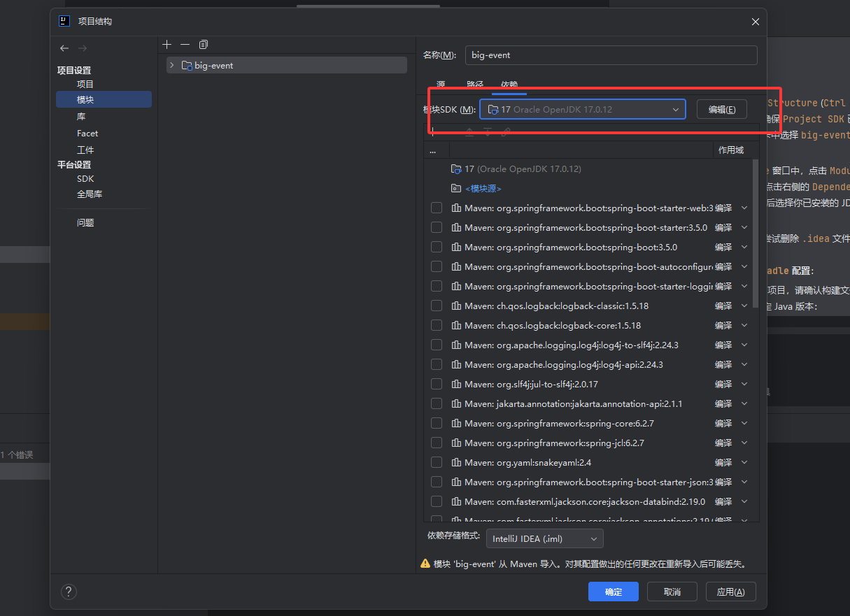Click the 取消 button
This screenshot has height=616, width=850.
click(x=672, y=592)
